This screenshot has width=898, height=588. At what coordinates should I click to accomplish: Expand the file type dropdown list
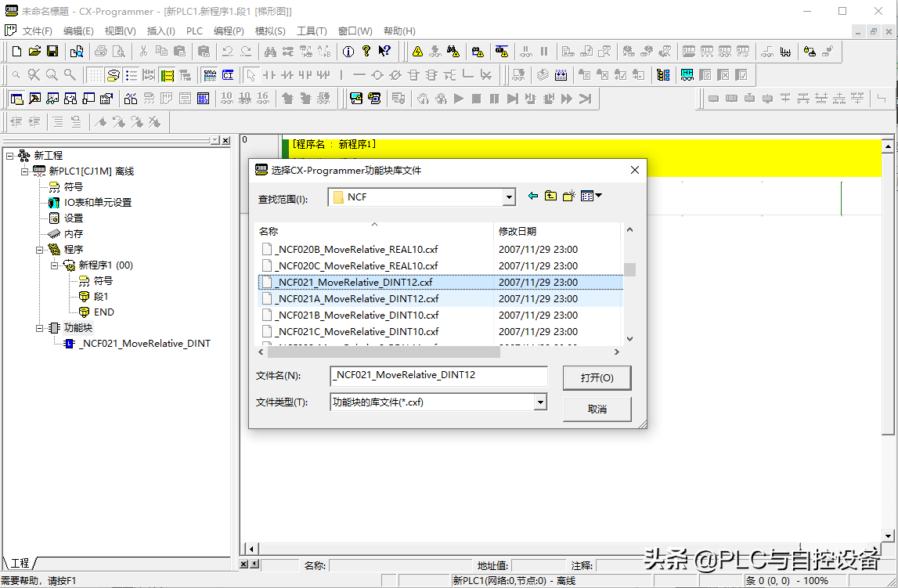pos(539,402)
